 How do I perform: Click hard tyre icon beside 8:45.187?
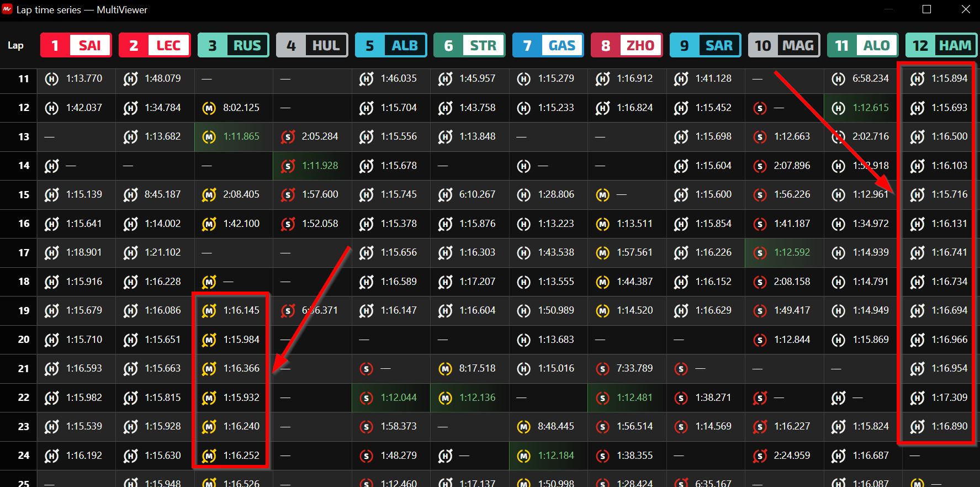(x=130, y=195)
